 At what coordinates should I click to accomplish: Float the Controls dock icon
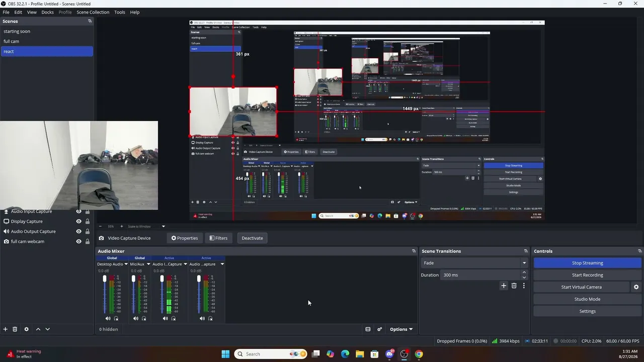tap(639, 251)
